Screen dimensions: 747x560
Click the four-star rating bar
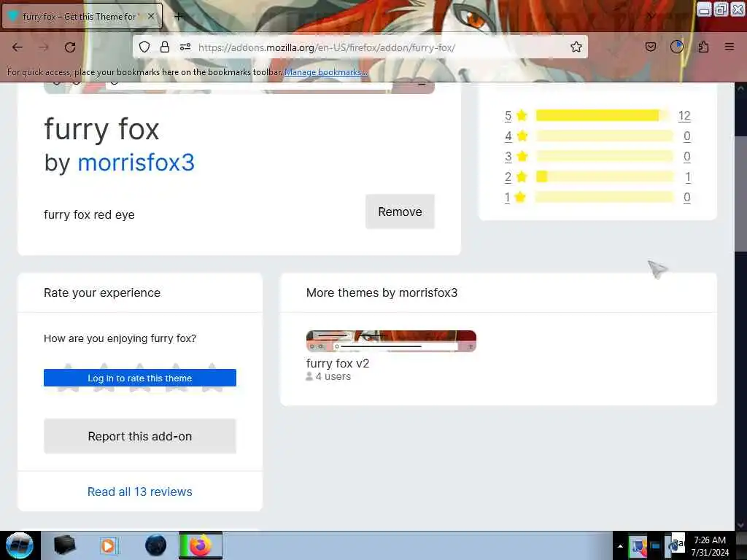(x=605, y=136)
